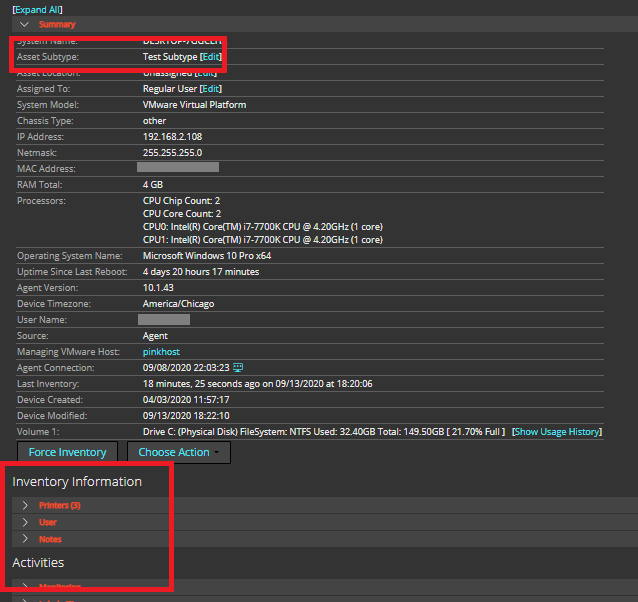
Task: Click the User section title
Action: tap(48, 522)
